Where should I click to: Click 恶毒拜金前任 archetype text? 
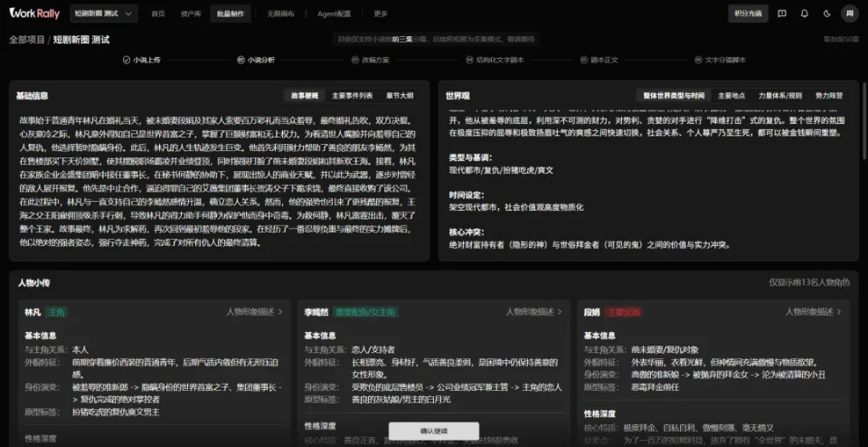point(655,387)
